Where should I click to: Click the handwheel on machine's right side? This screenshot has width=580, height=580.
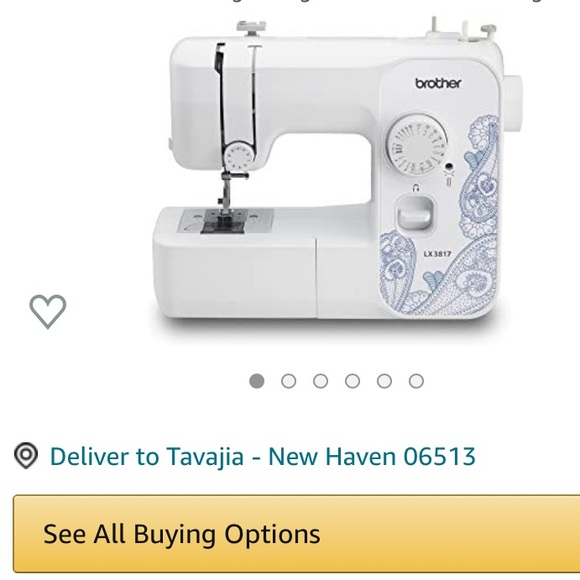[x=513, y=102]
